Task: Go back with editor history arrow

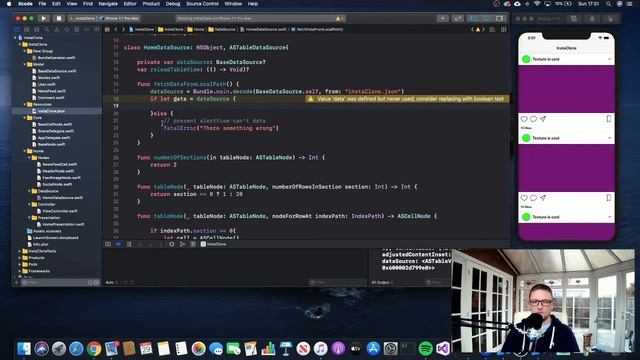Action: 116,29
